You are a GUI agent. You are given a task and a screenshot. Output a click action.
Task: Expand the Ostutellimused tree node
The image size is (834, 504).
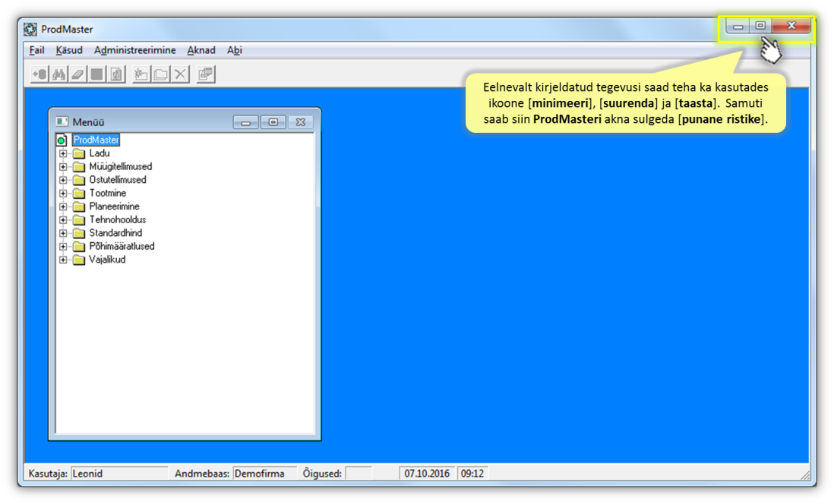[x=63, y=180]
